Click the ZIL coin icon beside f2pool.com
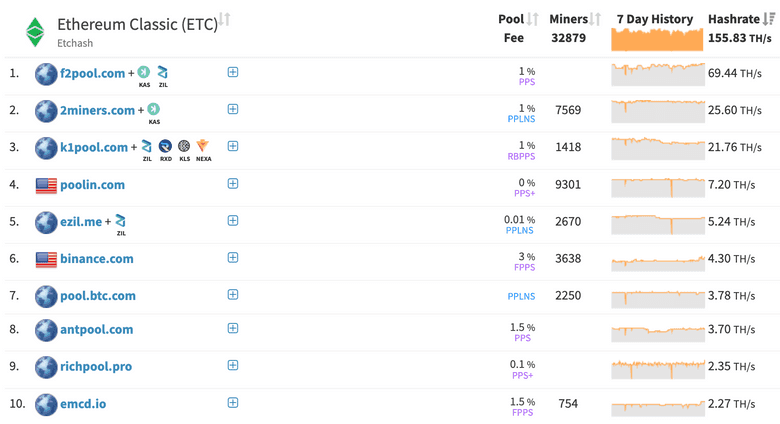 tap(163, 72)
